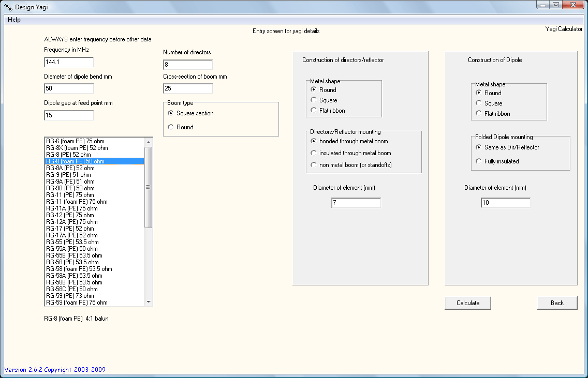Click the coax list scrollbar thumb
The width and height of the screenshot is (588, 378).
149,187
